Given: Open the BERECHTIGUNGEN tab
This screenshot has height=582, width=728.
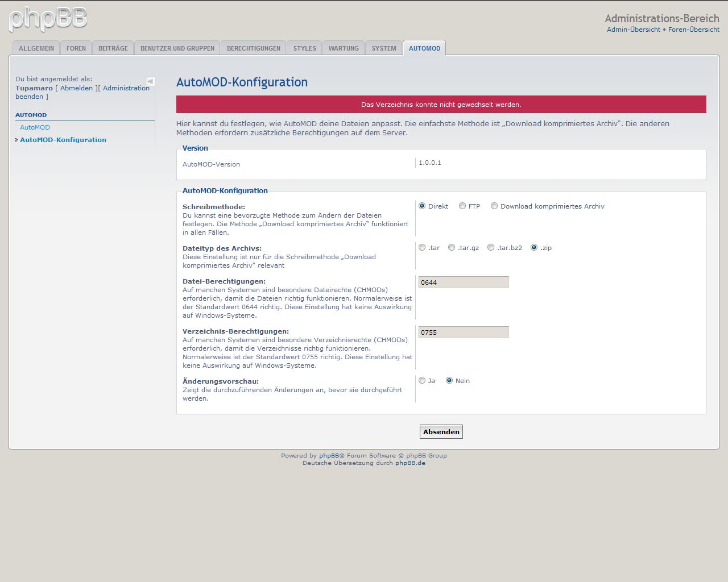Looking at the screenshot, I should point(254,48).
